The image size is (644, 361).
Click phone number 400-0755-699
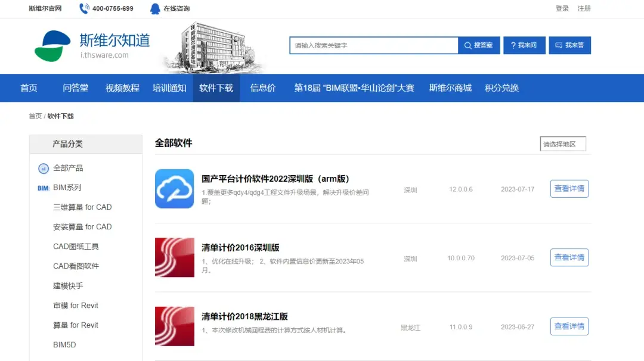click(113, 8)
